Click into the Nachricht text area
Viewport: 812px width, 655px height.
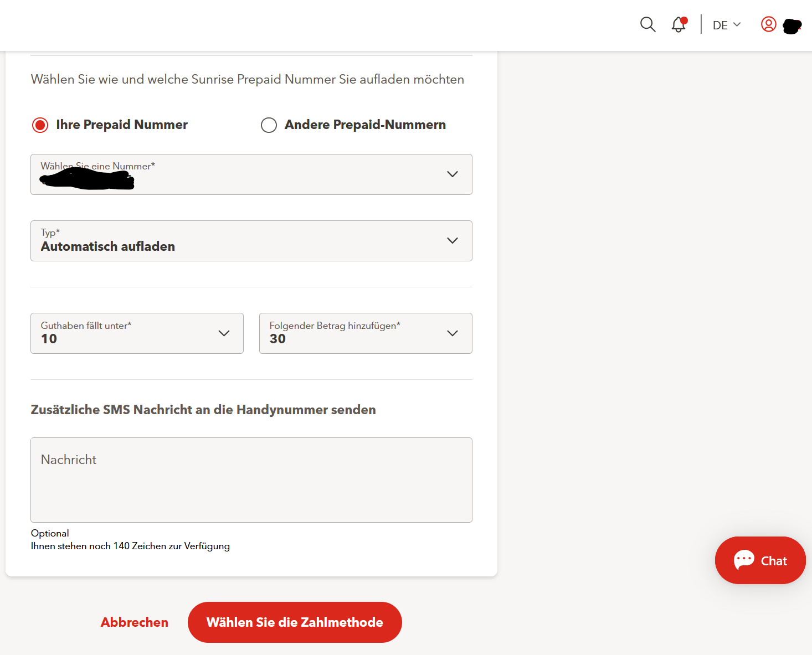click(x=251, y=479)
